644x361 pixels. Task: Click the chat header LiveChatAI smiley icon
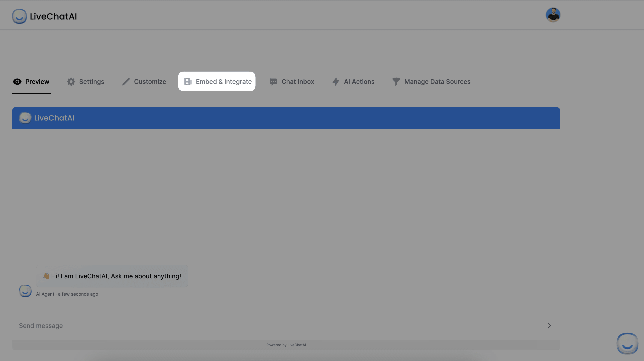point(25,118)
